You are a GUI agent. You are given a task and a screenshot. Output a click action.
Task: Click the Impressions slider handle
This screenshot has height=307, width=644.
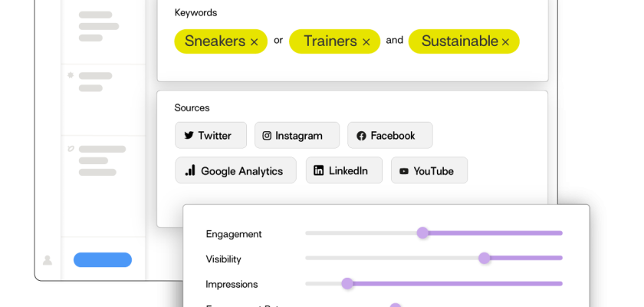click(347, 283)
